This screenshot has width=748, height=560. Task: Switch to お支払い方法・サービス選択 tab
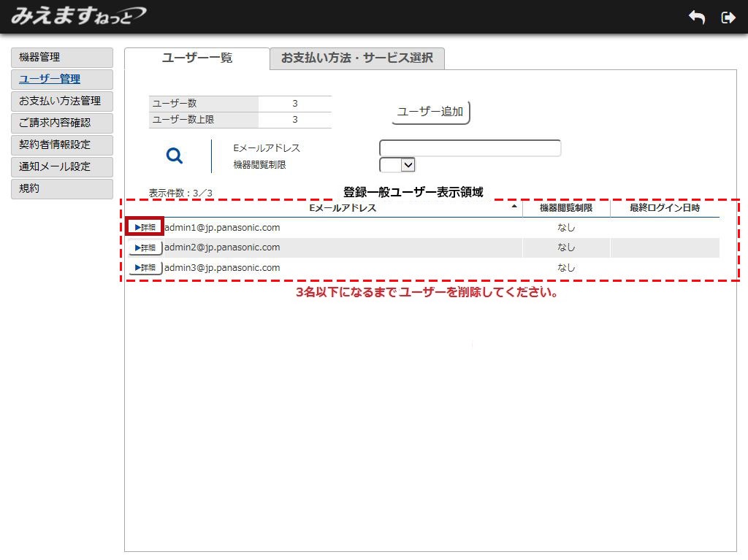[x=356, y=58]
